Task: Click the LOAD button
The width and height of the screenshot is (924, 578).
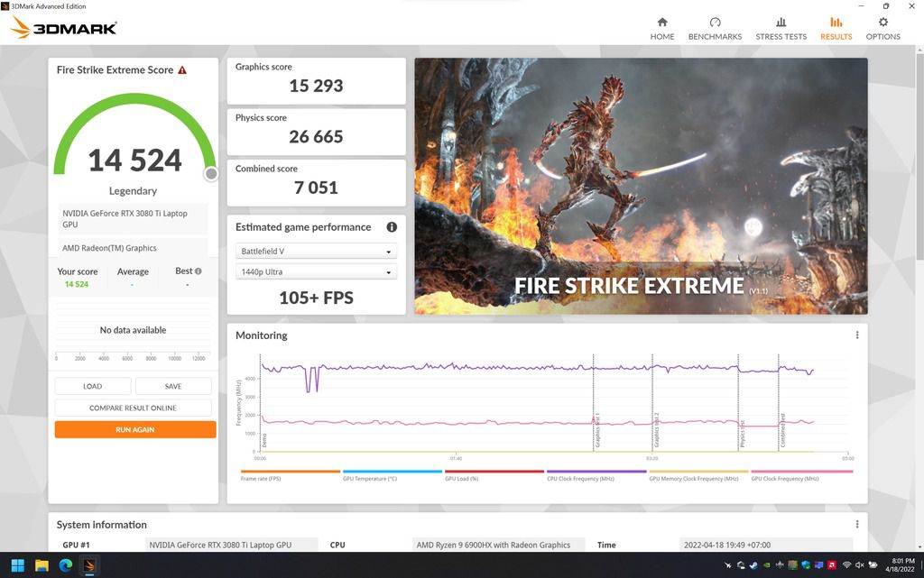Action: click(x=93, y=386)
